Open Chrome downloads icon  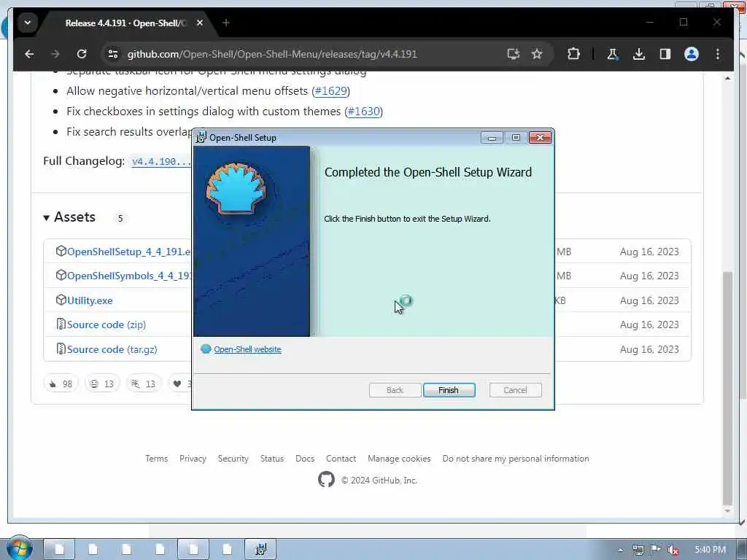pos(639,54)
